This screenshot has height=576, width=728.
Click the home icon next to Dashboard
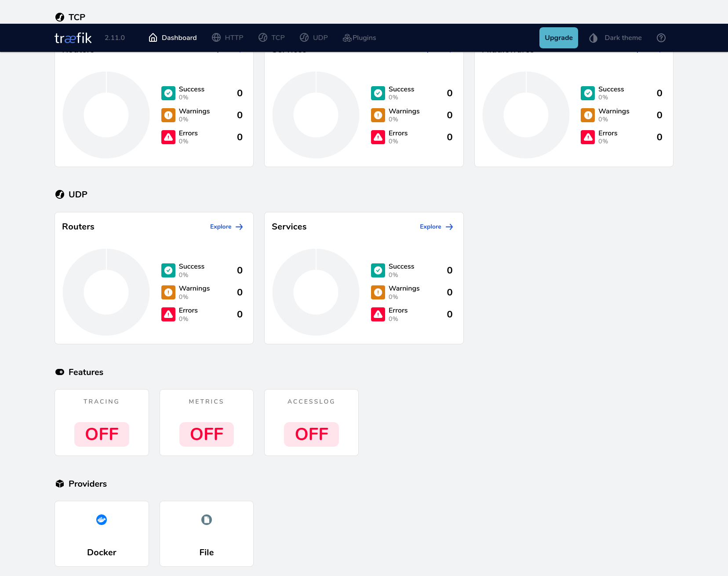153,38
